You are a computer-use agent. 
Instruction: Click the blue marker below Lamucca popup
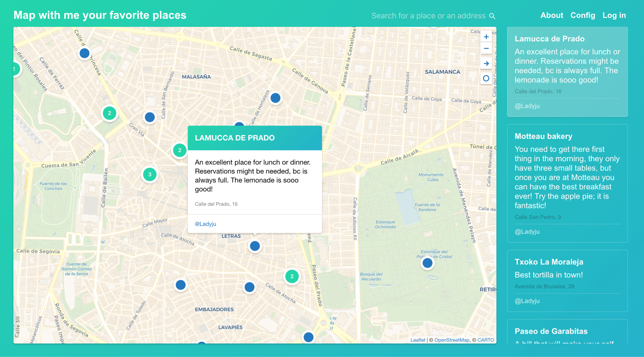coord(255,246)
